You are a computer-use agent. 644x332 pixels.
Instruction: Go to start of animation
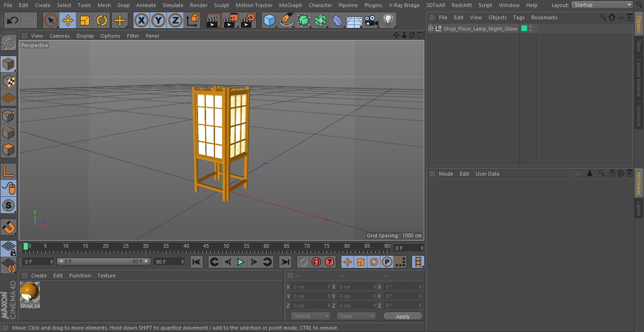(x=197, y=262)
